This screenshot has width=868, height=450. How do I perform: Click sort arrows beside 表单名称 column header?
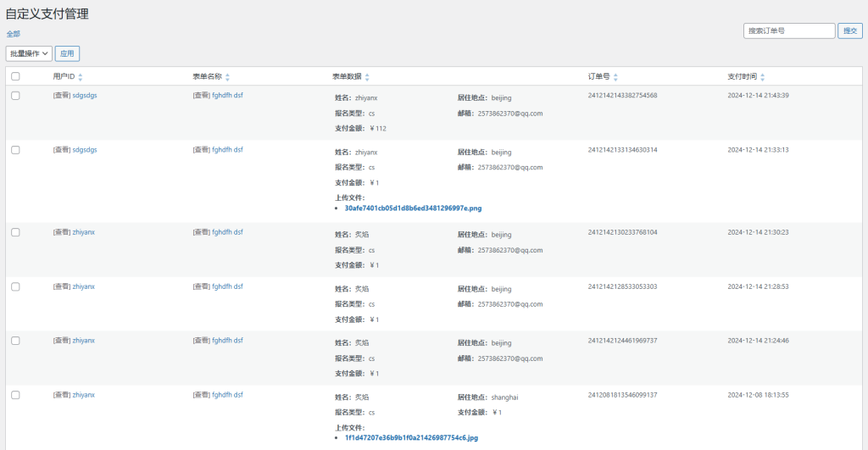[227, 77]
